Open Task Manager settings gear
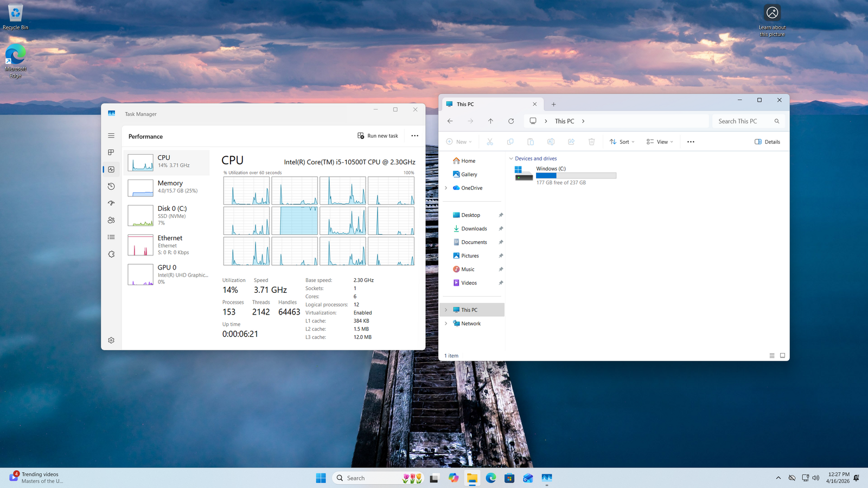Image resolution: width=868 pixels, height=488 pixels. click(x=111, y=341)
